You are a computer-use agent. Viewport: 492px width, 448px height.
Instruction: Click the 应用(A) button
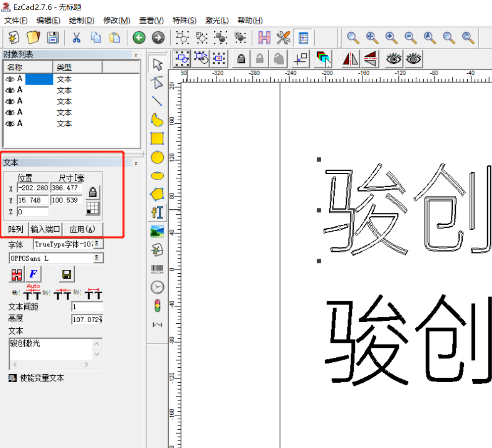point(82,229)
